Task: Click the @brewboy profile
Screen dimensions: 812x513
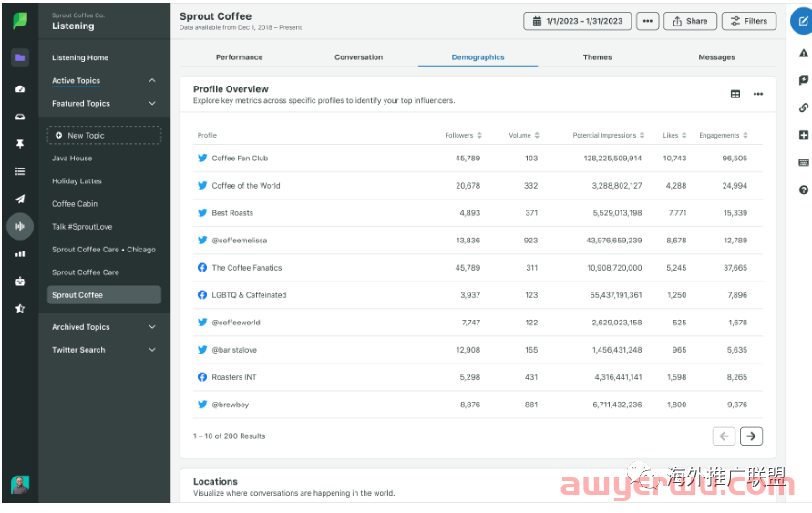Action: (230, 405)
